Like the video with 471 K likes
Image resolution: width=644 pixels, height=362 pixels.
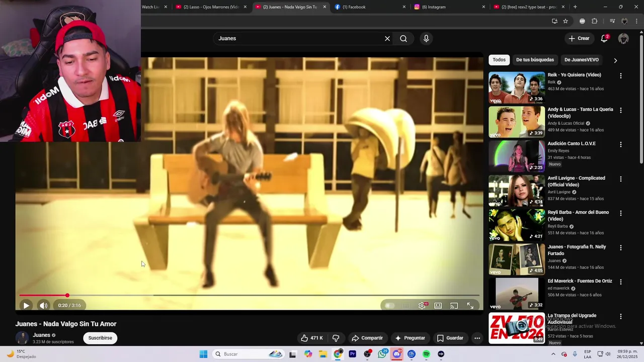click(x=312, y=338)
